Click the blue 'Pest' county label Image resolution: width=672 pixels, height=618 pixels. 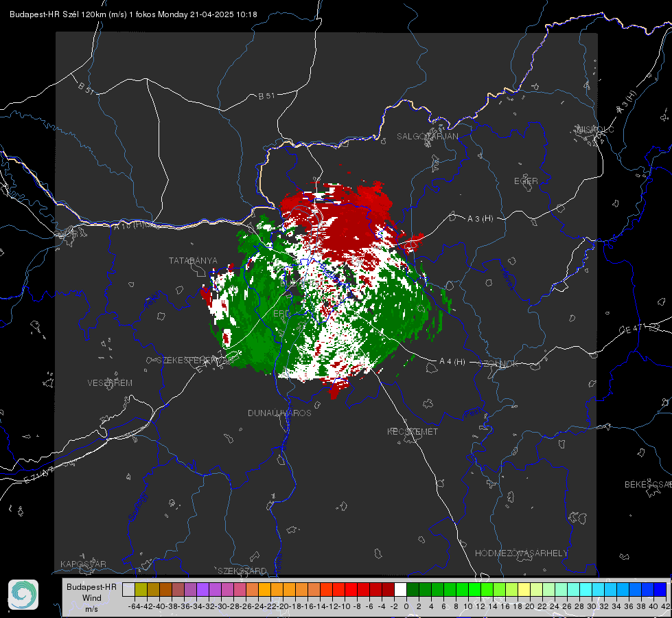click(x=472, y=413)
